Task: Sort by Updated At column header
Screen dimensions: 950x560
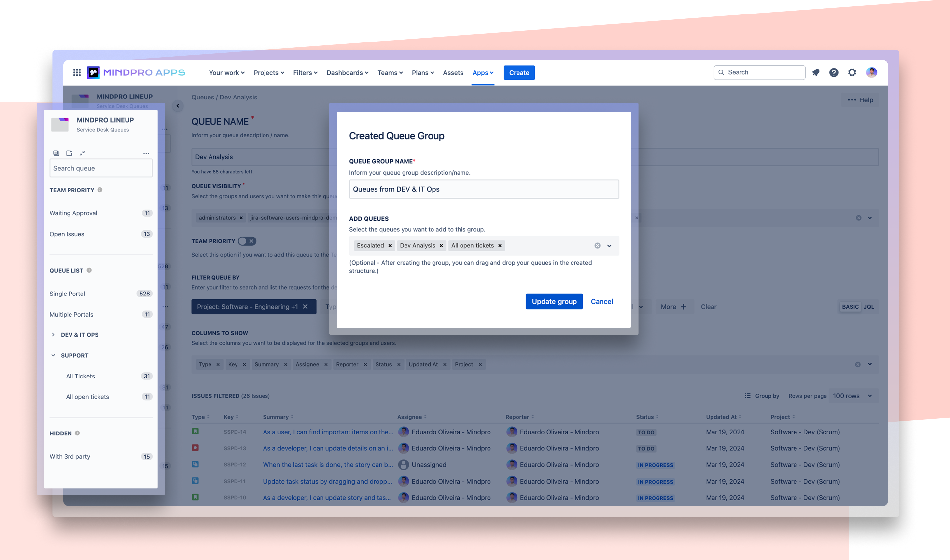Action: point(723,417)
